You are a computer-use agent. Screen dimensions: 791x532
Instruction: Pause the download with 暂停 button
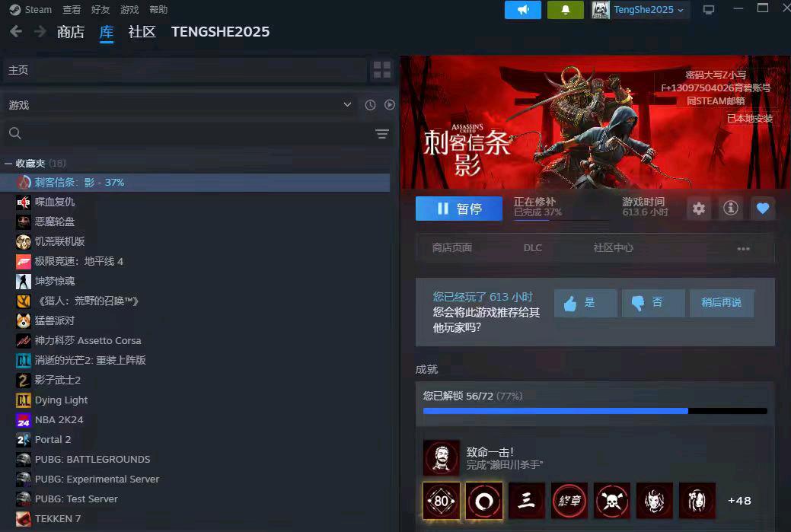pos(459,209)
